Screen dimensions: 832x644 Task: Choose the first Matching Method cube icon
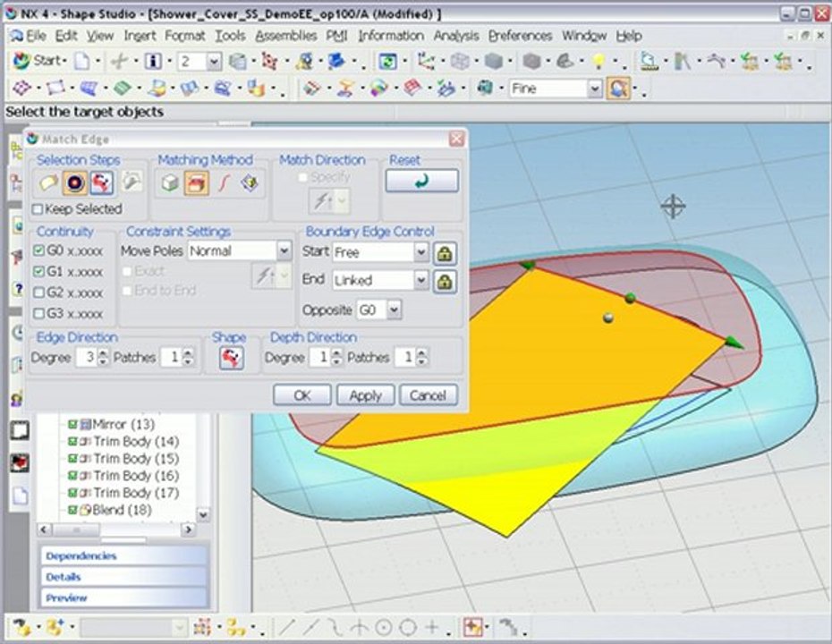(x=170, y=183)
